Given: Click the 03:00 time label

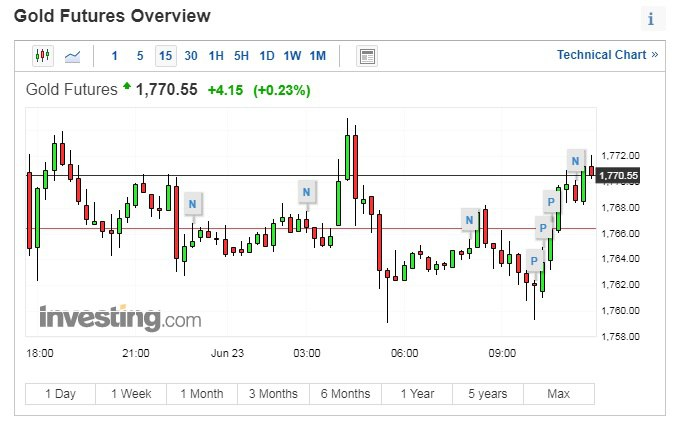Looking at the screenshot, I should pyautogui.click(x=307, y=353).
